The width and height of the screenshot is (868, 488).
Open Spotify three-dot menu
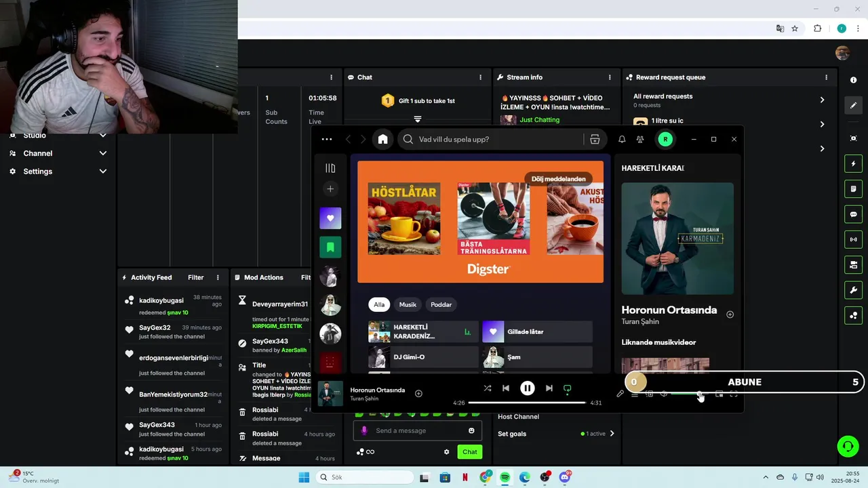(x=327, y=139)
